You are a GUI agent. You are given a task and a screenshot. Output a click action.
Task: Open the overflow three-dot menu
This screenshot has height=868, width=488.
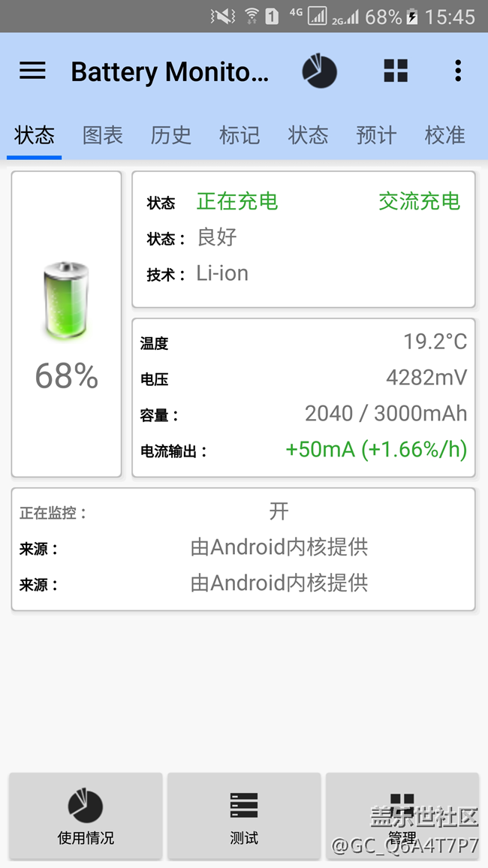[x=458, y=71]
